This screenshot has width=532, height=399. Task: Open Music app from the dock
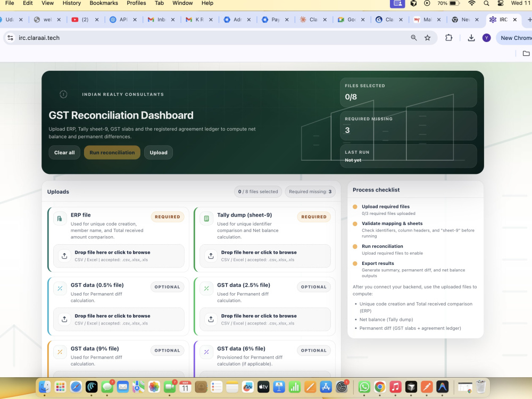click(395, 387)
